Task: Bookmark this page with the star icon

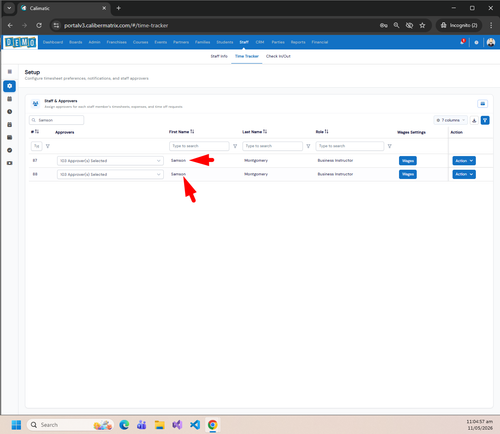Action: [422, 25]
